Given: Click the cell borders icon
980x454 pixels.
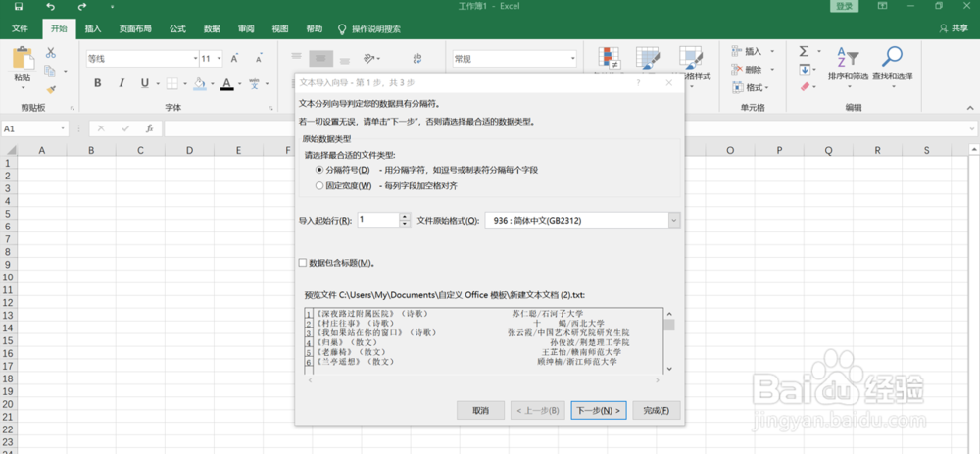Looking at the screenshot, I should click(171, 83).
